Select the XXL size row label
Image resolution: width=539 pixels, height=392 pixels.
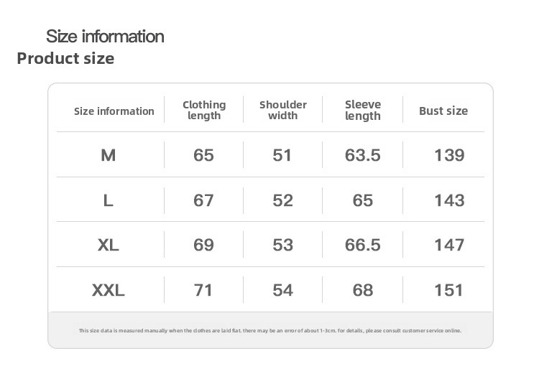pyautogui.click(x=109, y=290)
